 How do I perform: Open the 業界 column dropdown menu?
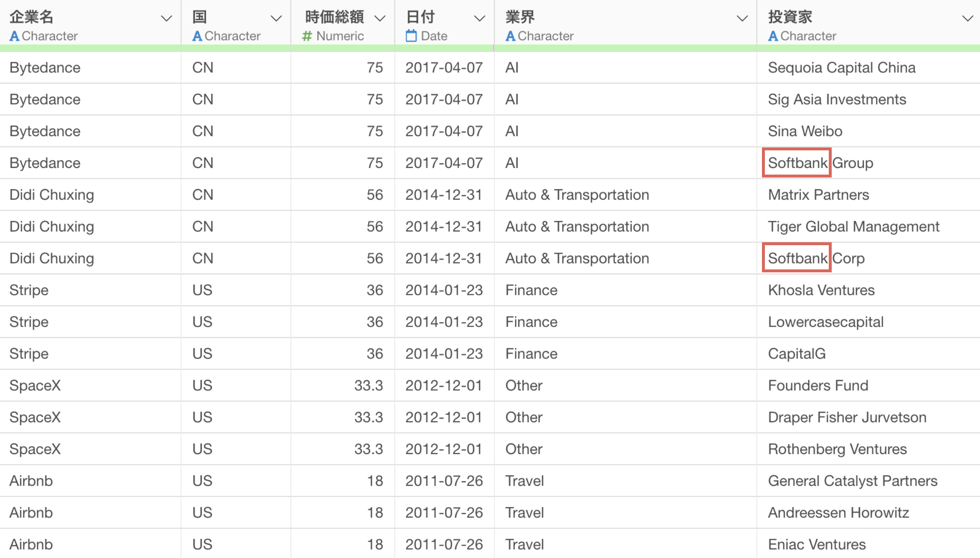[x=742, y=18]
